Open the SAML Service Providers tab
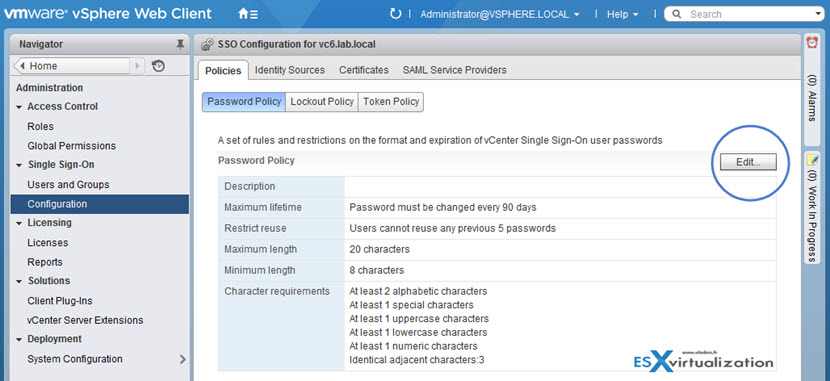The image size is (830, 381). (454, 70)
